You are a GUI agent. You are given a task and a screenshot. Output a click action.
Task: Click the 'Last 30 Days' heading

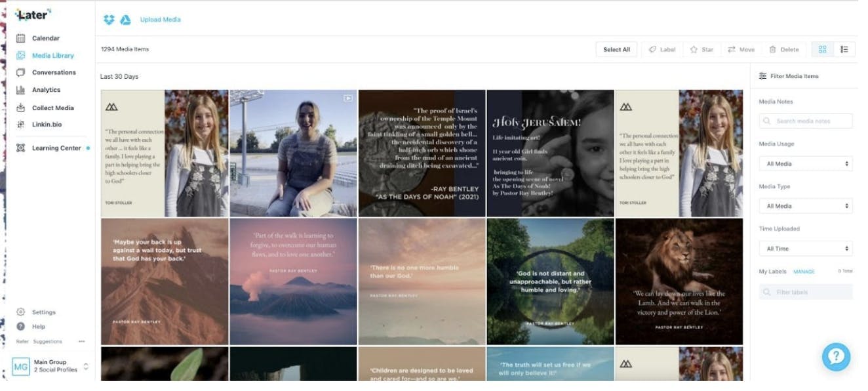tap(119, 77)
